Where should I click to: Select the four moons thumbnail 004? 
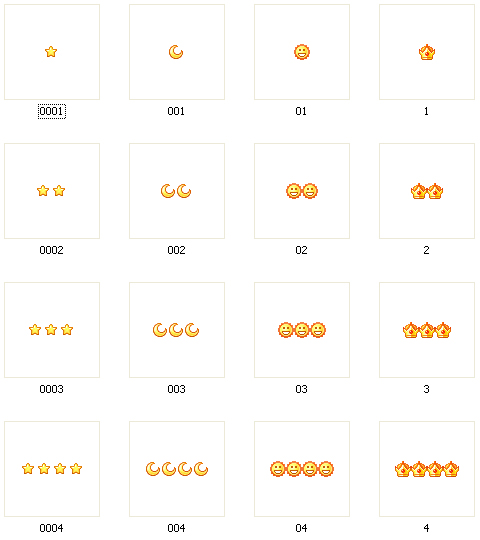(177, 469)
